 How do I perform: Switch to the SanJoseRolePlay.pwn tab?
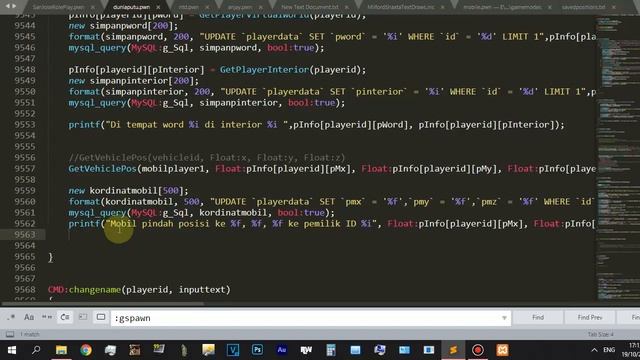[x=58, y=7]
